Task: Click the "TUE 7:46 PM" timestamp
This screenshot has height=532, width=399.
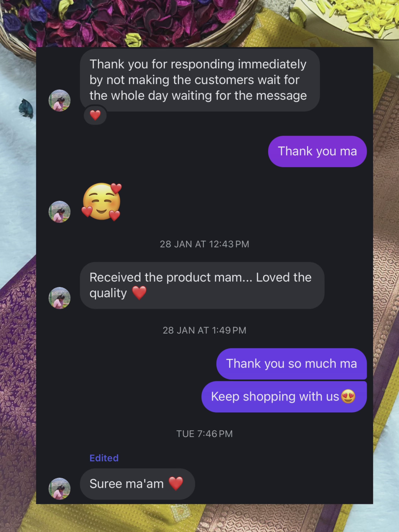Action: tap(204, 434)
